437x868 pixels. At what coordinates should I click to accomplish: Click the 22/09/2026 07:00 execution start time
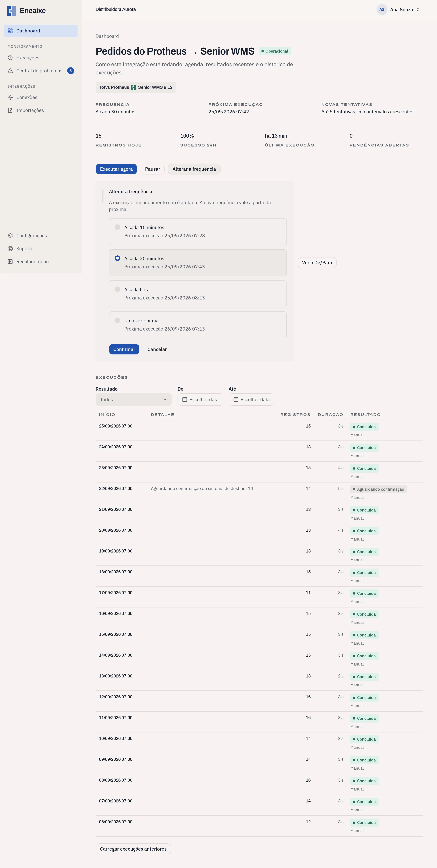point(116,489)
